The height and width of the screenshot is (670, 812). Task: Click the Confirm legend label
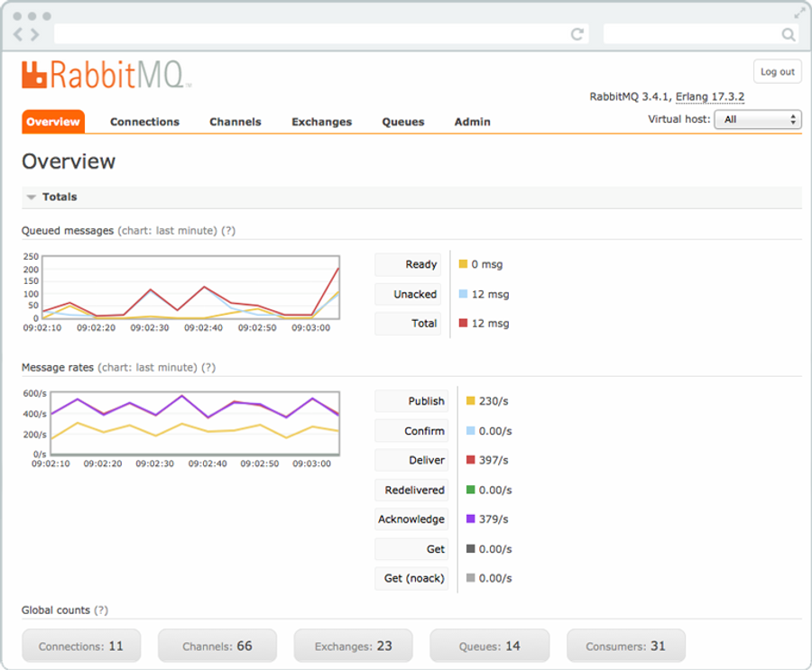click(411, 431)
